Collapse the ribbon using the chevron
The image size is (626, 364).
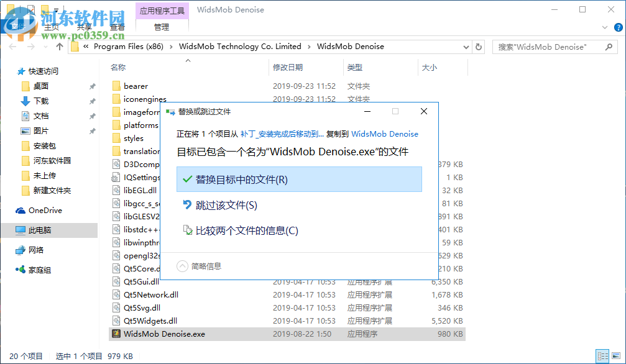pos(604,27)
